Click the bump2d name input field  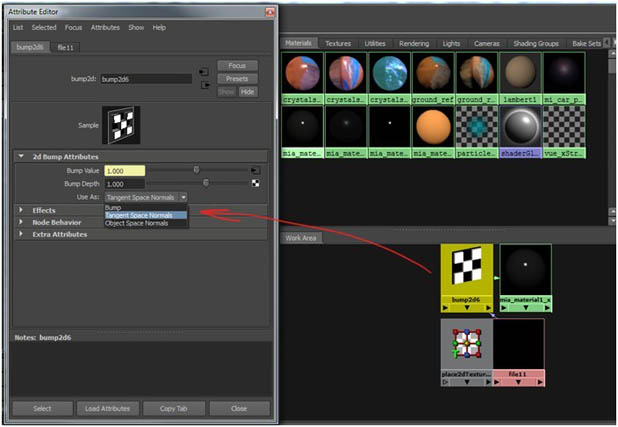(x=146, y=79)
